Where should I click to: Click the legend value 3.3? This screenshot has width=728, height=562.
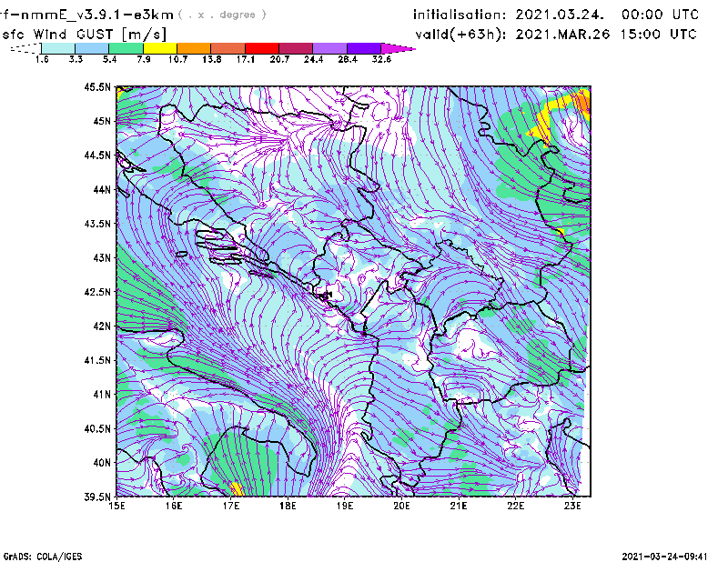[76, 59]
